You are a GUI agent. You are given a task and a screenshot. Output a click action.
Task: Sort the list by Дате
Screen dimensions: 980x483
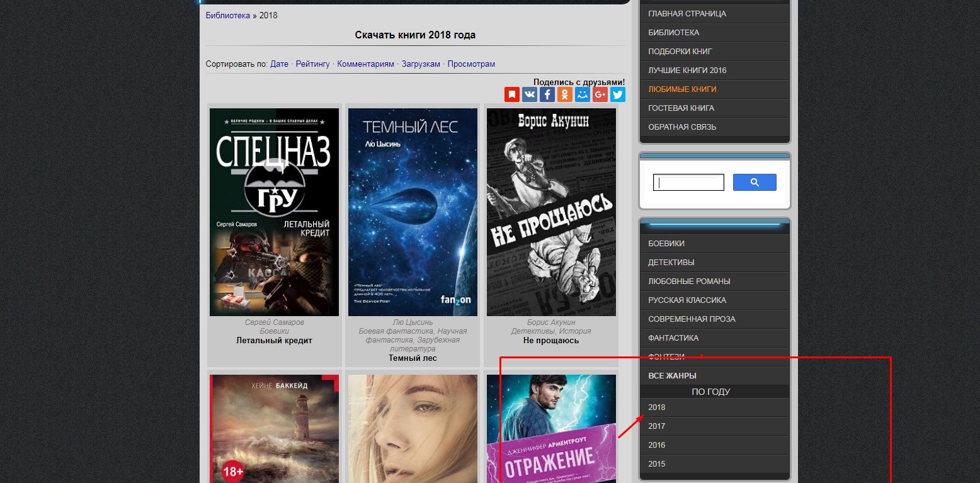(279, 64)
